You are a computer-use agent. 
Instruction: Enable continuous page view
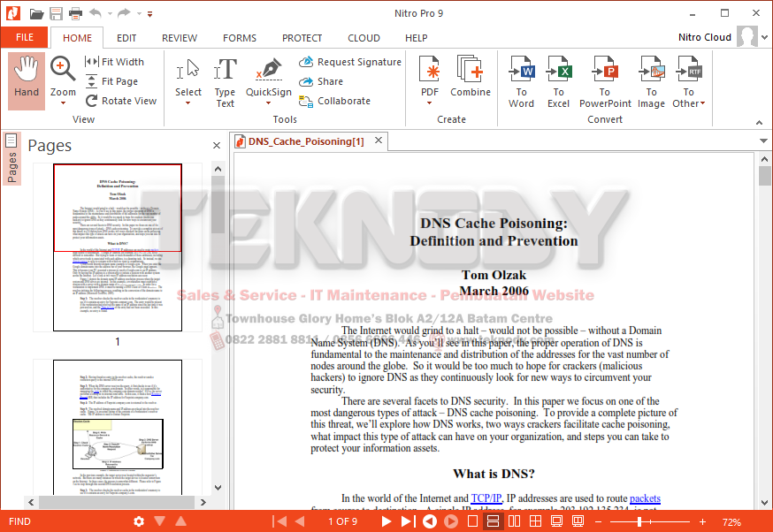point(493,521)
